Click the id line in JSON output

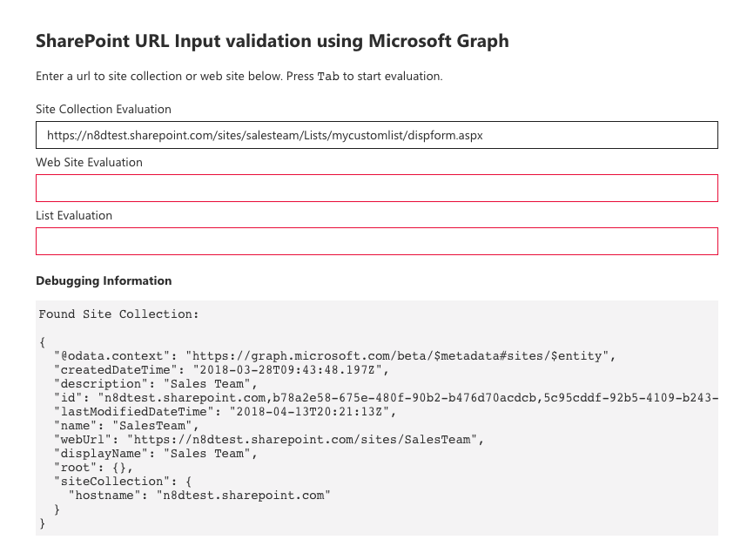(x=386, y=398)
